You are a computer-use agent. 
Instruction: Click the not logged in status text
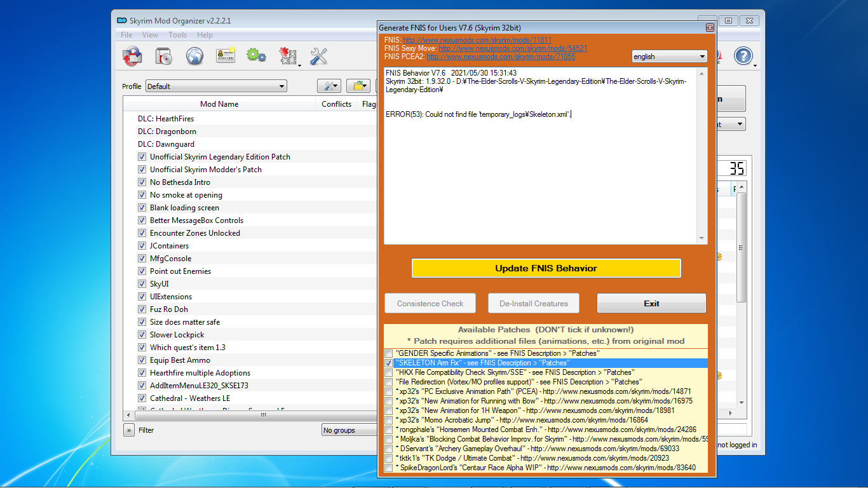tap(738, 445)
